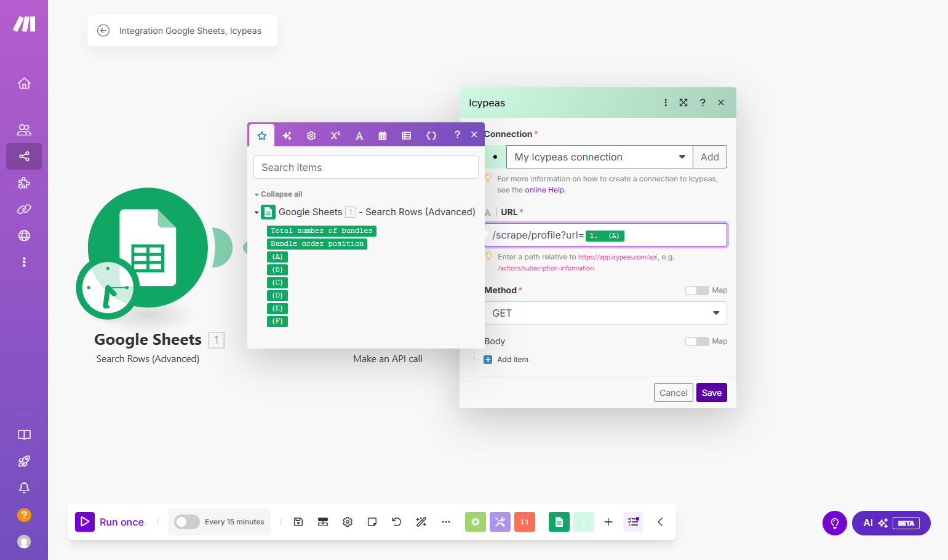Open Notifications bell icon
The width and height of the screenshot is (948, 560).
pyautogui.click(x=24, y=487)
